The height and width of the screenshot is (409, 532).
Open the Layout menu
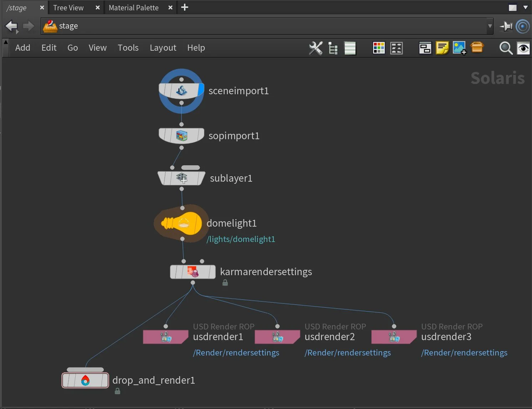pyautogui.click(x=163, y=48)
